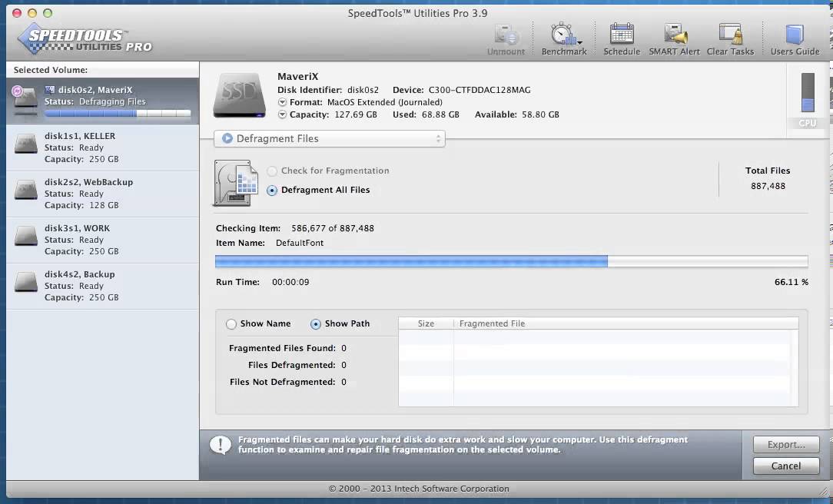Click the Checking Item count text
This screenshot has height=504, width=833.
click(333, 228)
